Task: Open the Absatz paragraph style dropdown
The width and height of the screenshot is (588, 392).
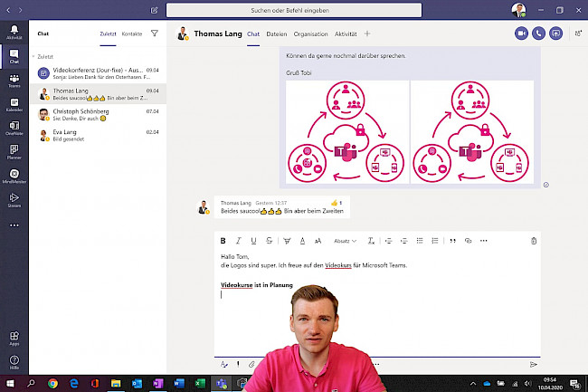Action: coord(345,241)
